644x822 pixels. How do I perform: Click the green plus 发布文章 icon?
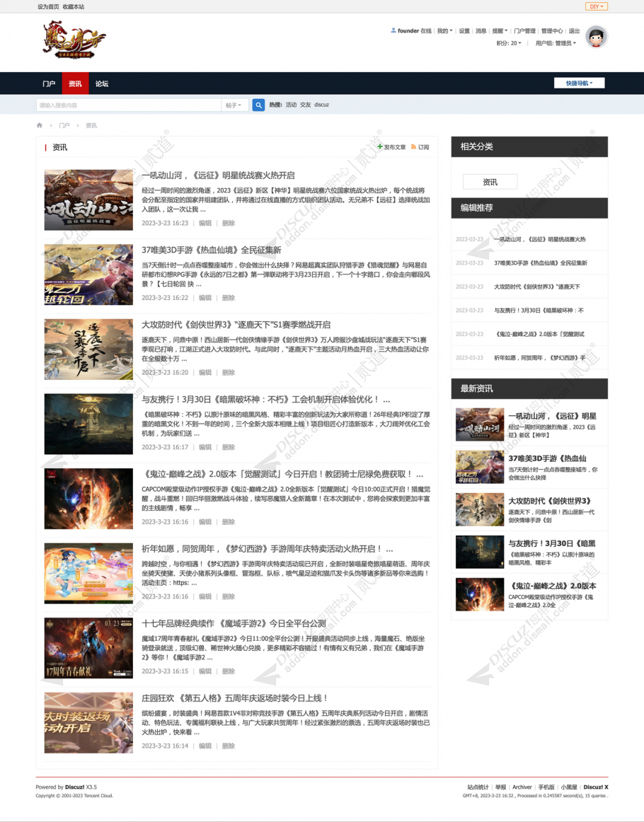(x=380, y=147)
